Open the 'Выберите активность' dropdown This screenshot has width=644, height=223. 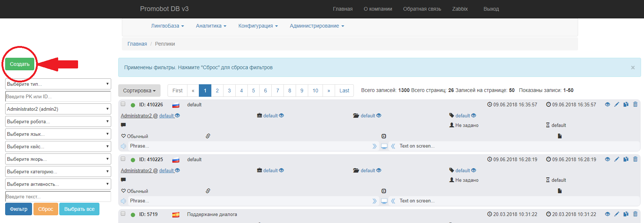pyautogui.click(x=58, y=184)
